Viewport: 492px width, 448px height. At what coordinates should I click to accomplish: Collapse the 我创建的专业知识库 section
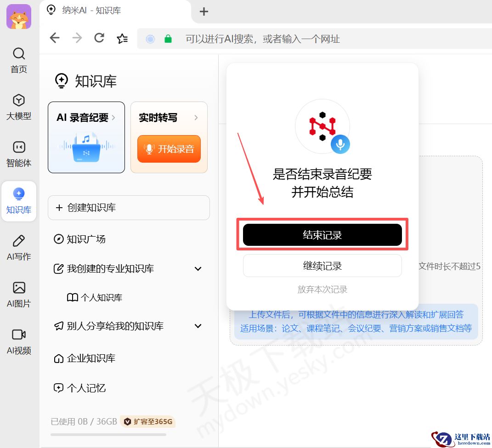point(198,269)
